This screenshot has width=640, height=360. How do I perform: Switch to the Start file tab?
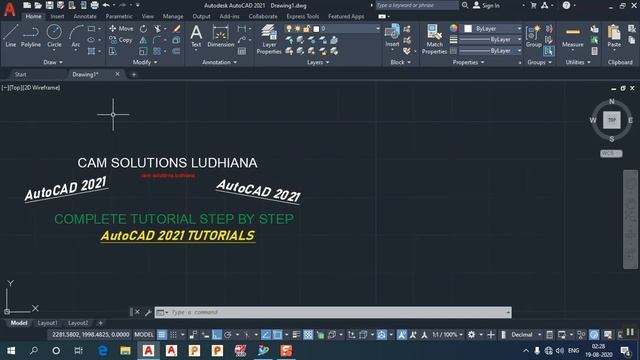20,74
